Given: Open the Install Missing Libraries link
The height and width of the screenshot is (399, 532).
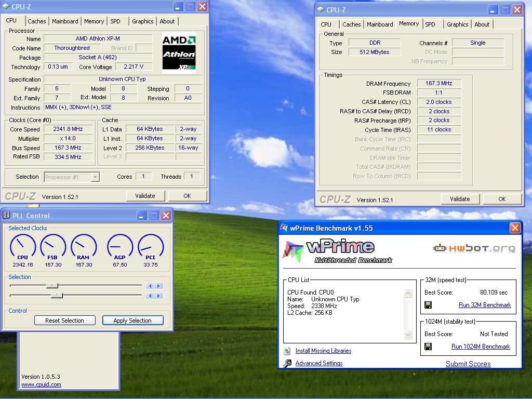Looking at the screenshot, I should pyautogui.click(x=323, y=351).
